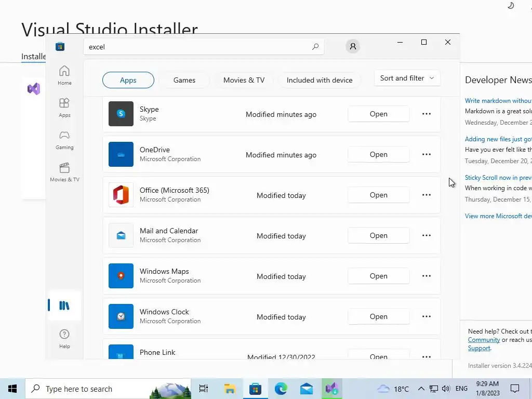
Task: Open Home in the Store sidebar
Action: click(x=64, y=75)
